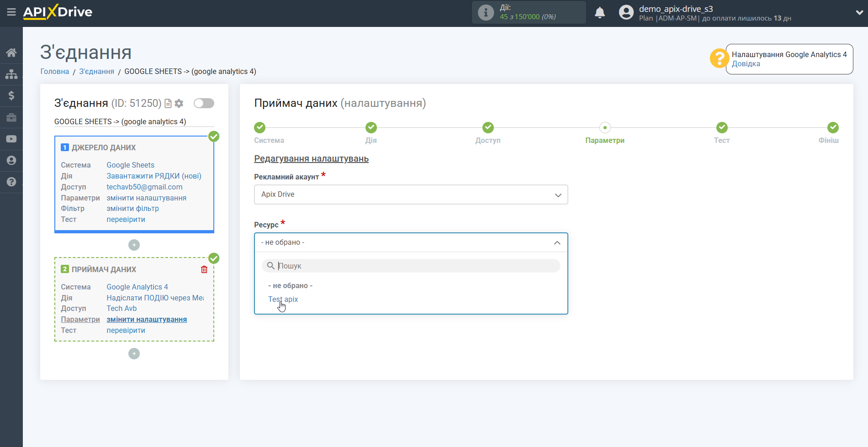
Task: Select the Test apix resource option
Action: coord(283,300)
